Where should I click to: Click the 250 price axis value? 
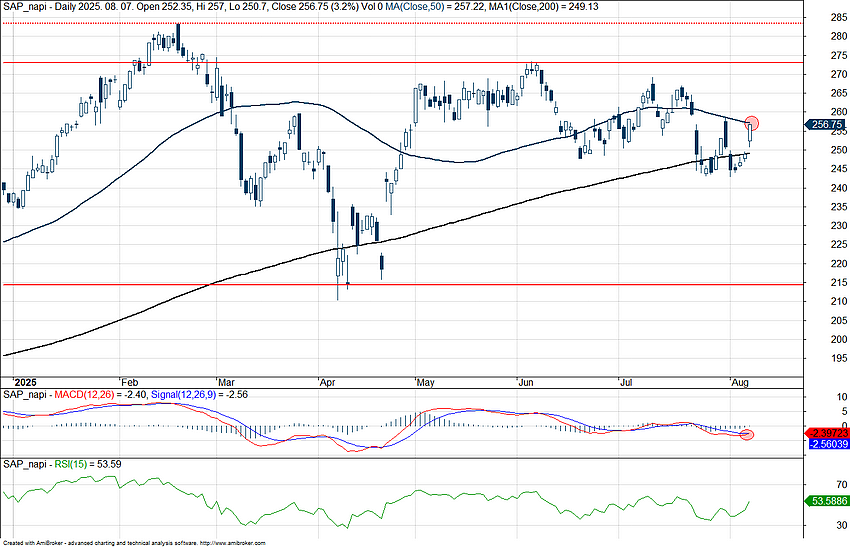(x=839, y=150)
